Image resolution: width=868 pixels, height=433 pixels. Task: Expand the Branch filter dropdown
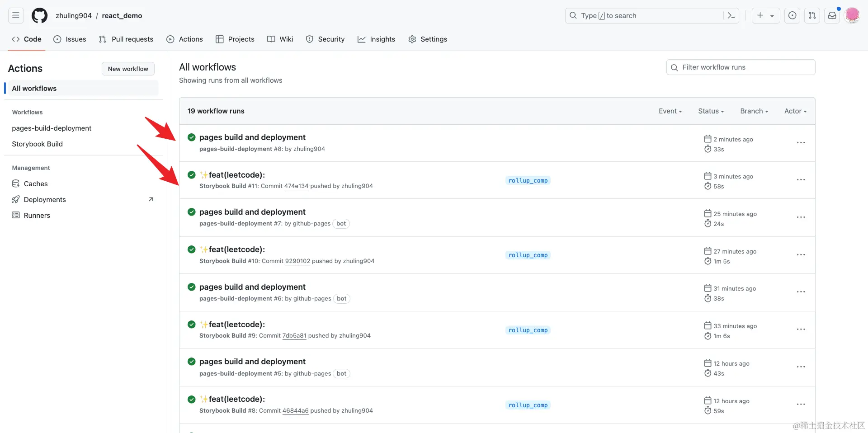754,111
